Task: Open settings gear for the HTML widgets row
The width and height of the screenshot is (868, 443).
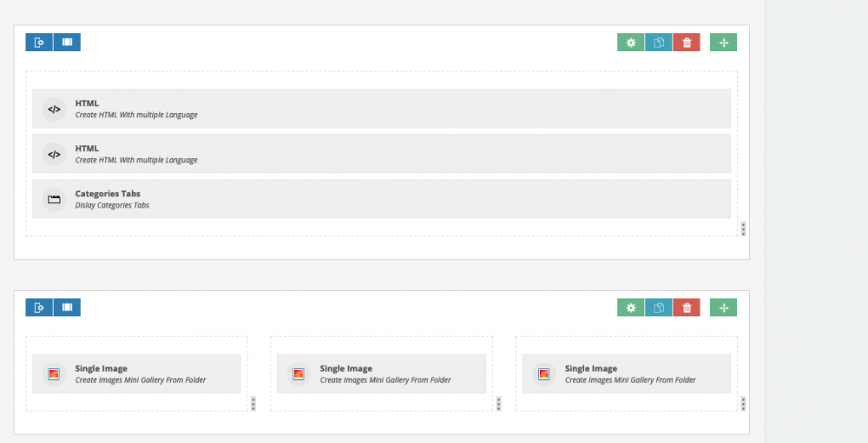Action: (x=630, y=43)
